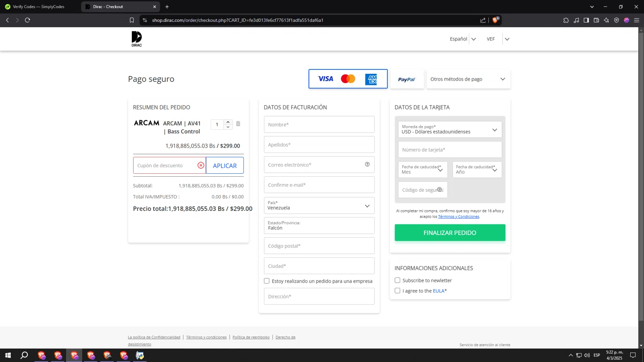Click Nombre input field
The height and width of the screenshot is (362, 644).
(319, 124)
